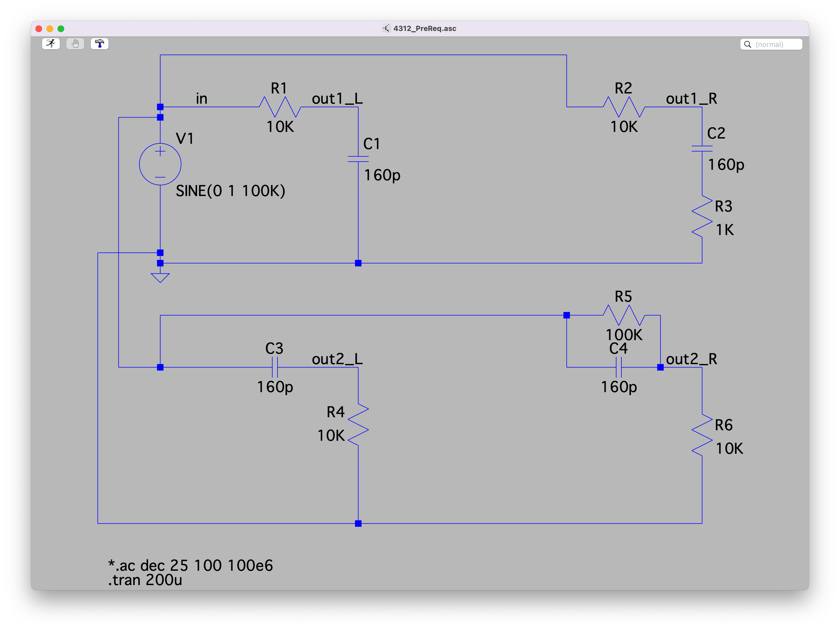Select the R1 resistor symbol
The image size is (840, 631).
coord(280,107)
